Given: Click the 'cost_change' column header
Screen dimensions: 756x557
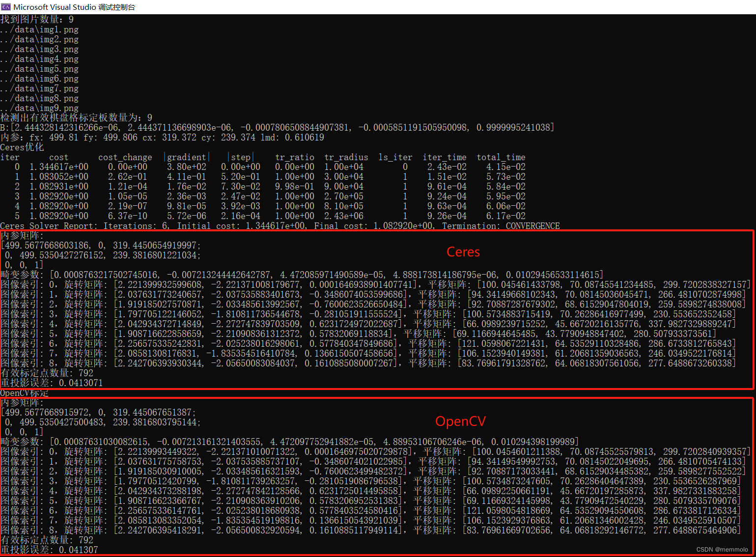Looking at the screenshot, I should click(x=125, y=157).
